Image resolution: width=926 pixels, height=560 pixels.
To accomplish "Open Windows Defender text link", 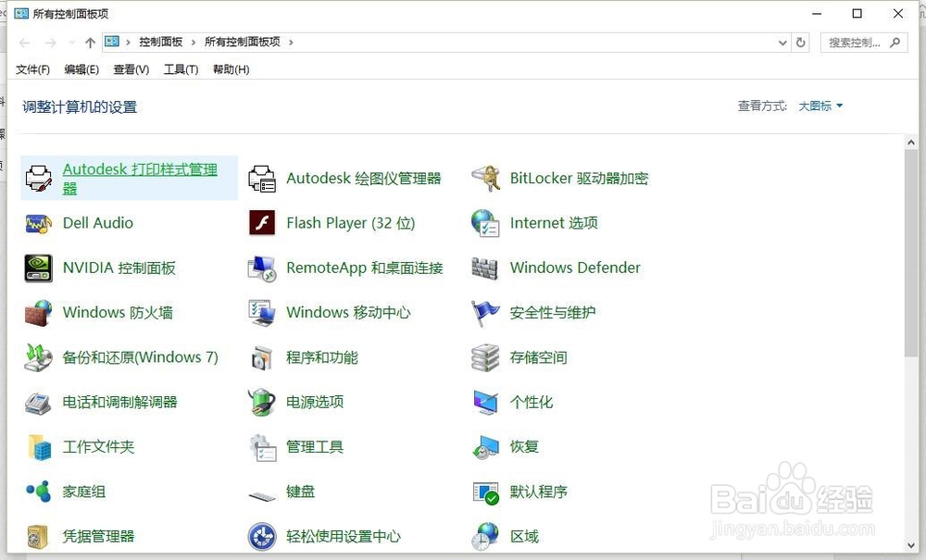I will point(575,268).
